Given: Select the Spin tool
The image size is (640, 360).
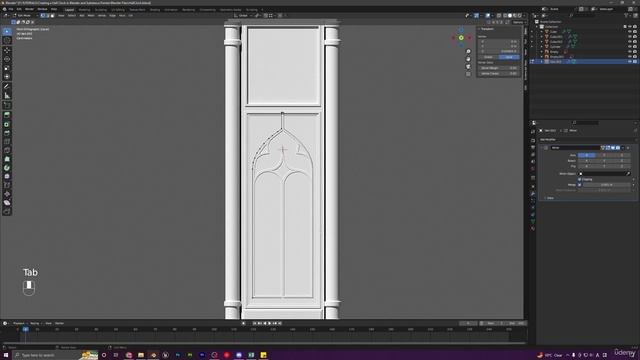Looking at the screenshot, I should click(x=7, y=168).
